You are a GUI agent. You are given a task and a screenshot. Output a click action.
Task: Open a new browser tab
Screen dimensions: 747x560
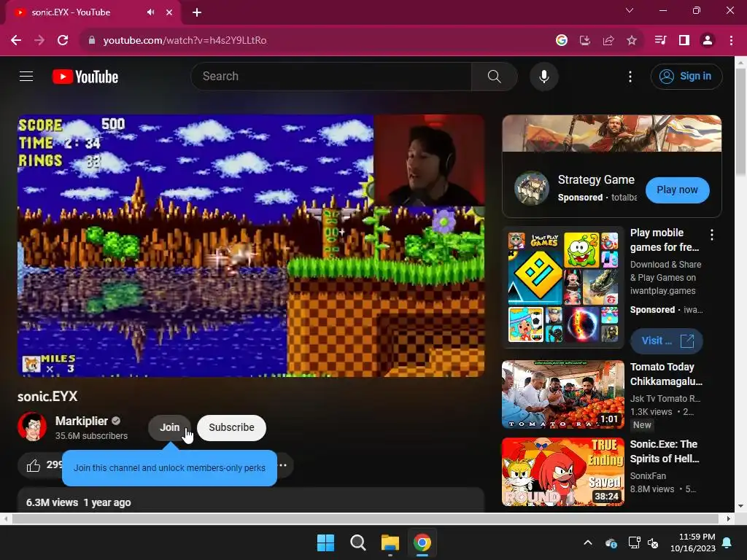197,12
